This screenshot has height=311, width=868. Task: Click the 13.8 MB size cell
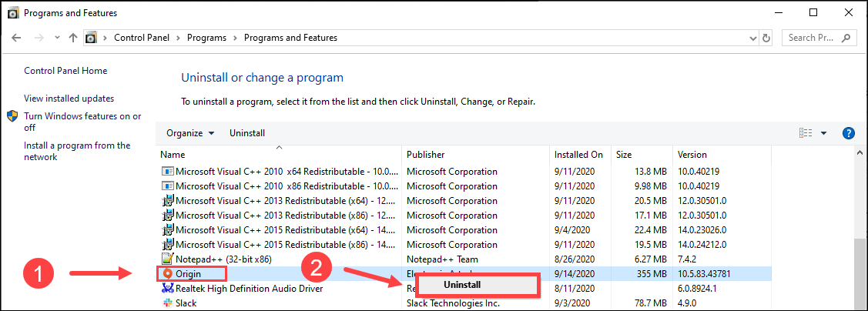click(x=650, y=172)
